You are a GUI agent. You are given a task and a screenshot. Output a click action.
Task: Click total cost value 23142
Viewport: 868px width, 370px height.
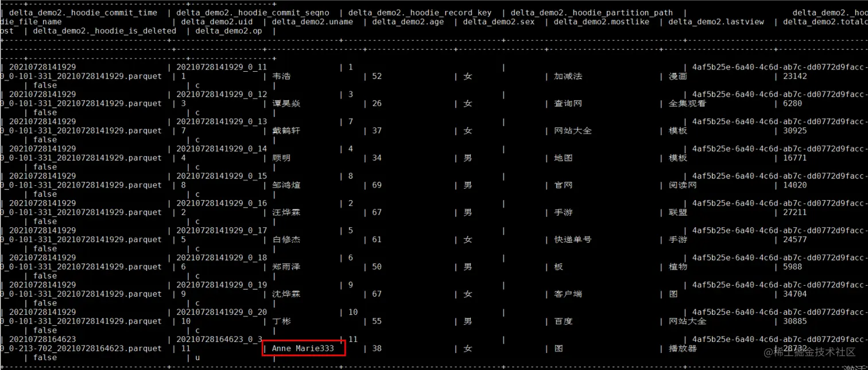795,76
